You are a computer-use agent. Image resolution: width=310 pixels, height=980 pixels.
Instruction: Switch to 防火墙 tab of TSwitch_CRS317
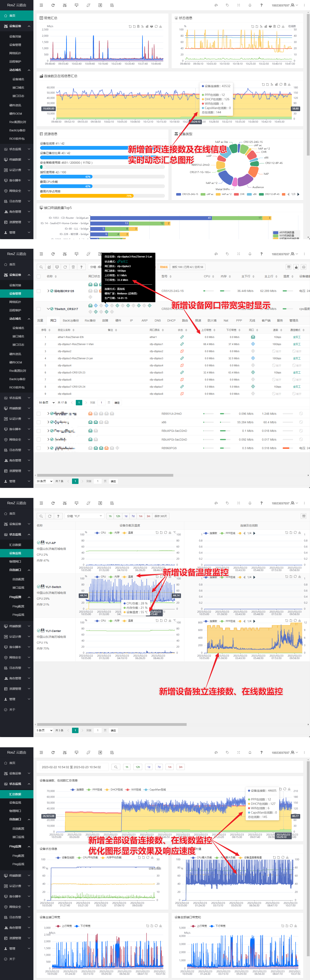pyautogui.click(x=212, y=320)
